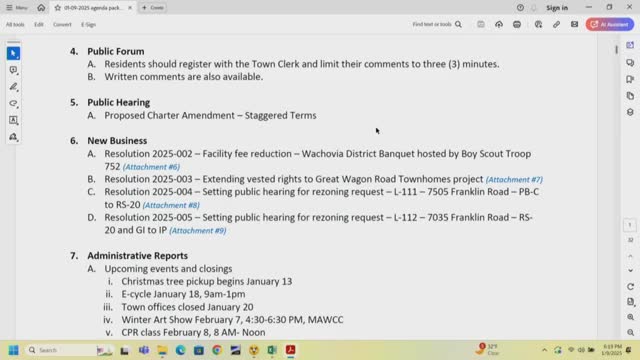
Task: Click the Administrative Reports heading
Action: coord(138,256)
